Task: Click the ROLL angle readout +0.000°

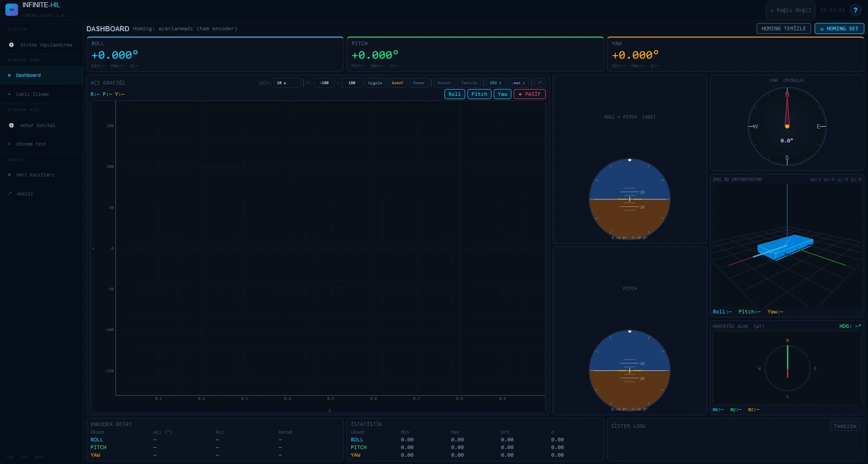Action: (115, 55)
